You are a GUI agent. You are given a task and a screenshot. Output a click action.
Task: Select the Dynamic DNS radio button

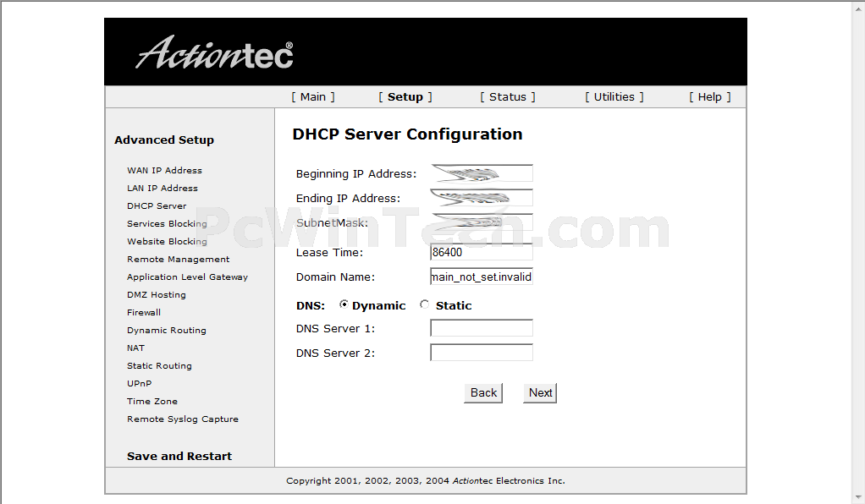pyautogui.click(x=344, y=304)
